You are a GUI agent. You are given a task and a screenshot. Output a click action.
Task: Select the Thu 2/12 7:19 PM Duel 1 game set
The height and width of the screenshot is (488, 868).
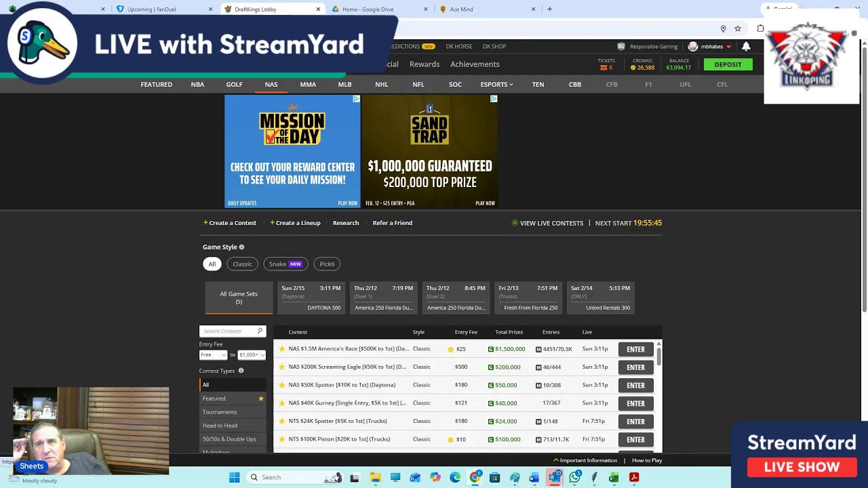click(x=383, y=298)
